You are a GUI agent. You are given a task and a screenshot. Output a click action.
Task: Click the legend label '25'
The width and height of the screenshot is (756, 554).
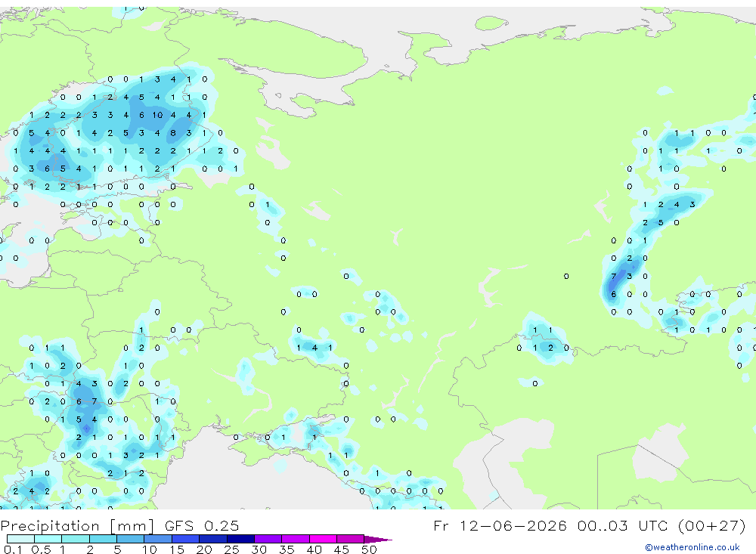(231, 549)
